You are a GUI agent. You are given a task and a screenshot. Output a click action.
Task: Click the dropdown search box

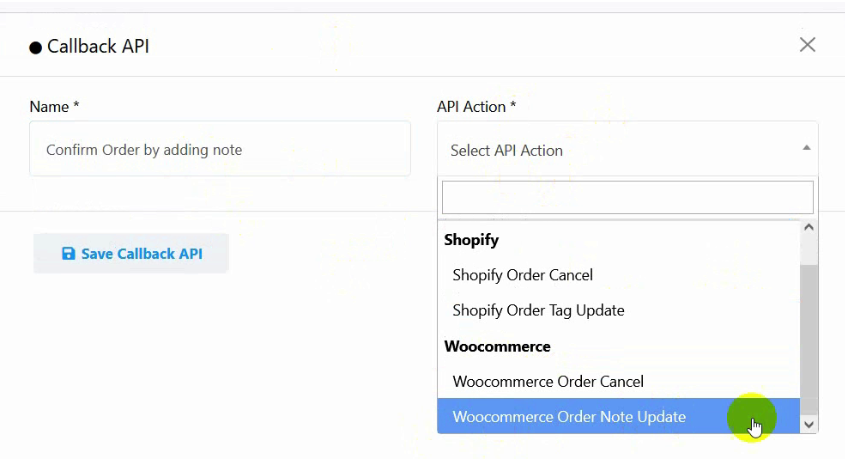pos(628,197)
